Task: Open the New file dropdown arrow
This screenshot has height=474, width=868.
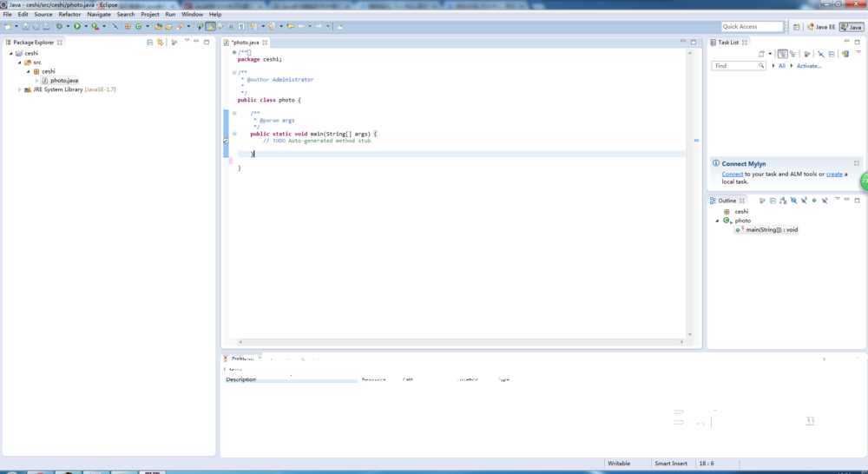Action: tap(16, 26)
